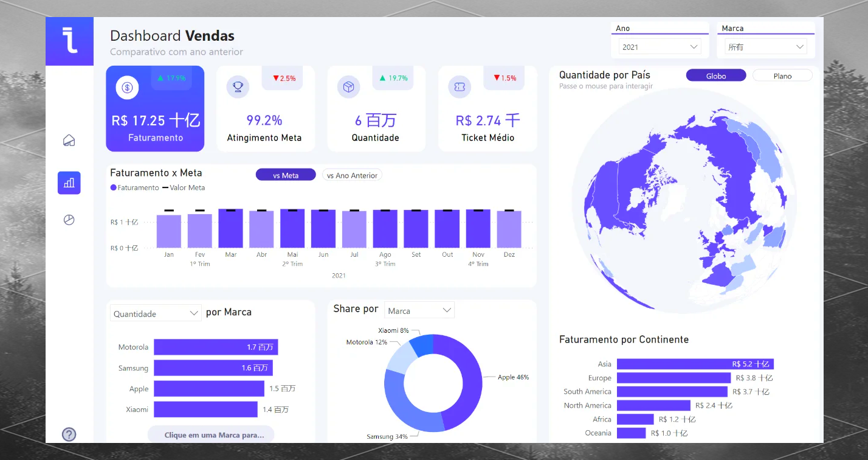Viewport: 868px width, 460px height.
Task: Open the Ano dropdown showing 2021
Action: click(x=660, y=47)
